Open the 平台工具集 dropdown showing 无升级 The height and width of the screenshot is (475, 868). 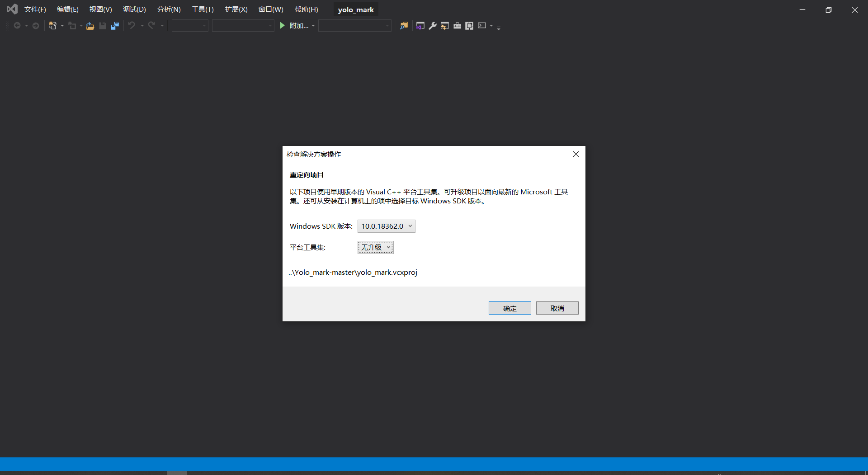tap(375, 247)
